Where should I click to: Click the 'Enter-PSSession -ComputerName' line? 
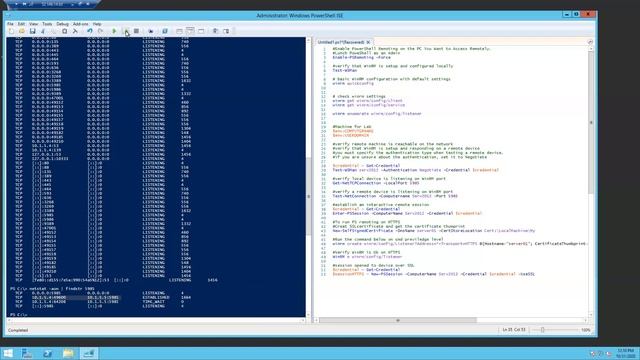point(407,213)
